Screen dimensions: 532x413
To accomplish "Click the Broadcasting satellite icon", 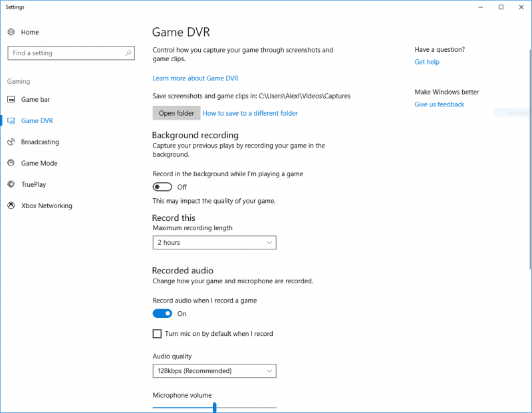I will click(11, 142).
